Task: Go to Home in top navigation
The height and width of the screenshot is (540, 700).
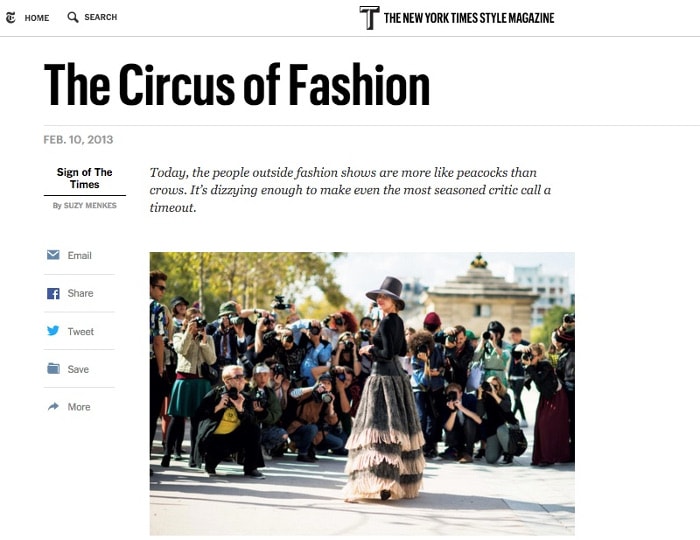Action: click(x=37, y=18)
